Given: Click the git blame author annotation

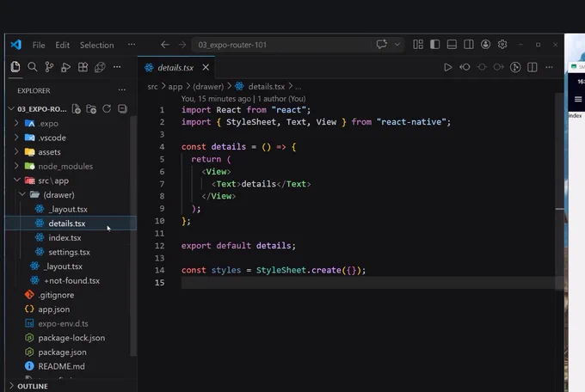Looking at the screenshot, I should (x=243, y=99).
